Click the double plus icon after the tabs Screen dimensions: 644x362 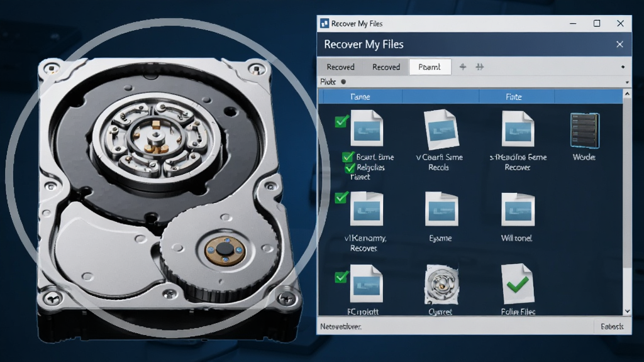480,67
